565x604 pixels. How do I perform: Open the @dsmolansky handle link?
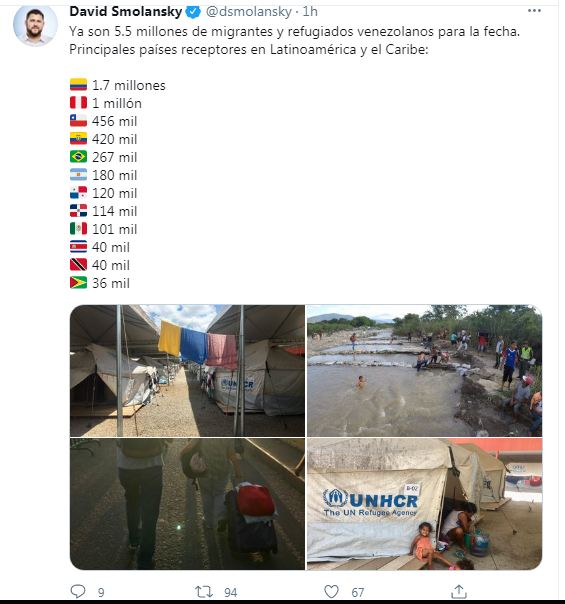tap(249, 12)
